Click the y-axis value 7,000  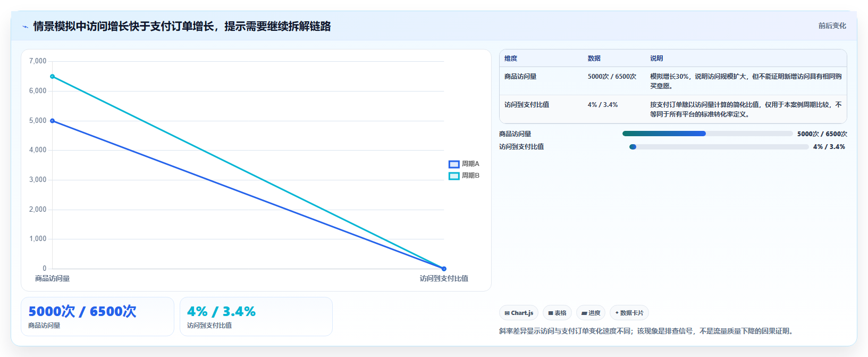click(x=38, y=61)
